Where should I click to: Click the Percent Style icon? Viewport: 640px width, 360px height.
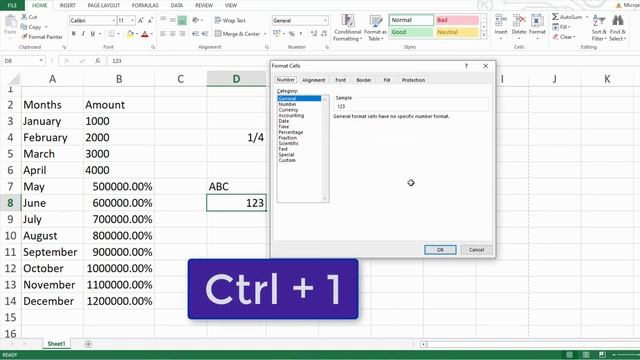point(291,34)
